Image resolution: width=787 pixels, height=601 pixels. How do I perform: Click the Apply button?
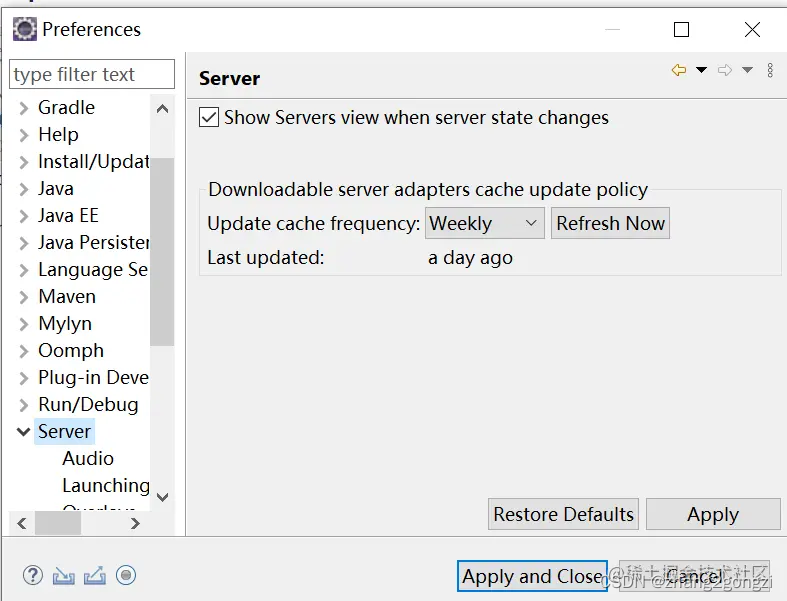[713, 514]
